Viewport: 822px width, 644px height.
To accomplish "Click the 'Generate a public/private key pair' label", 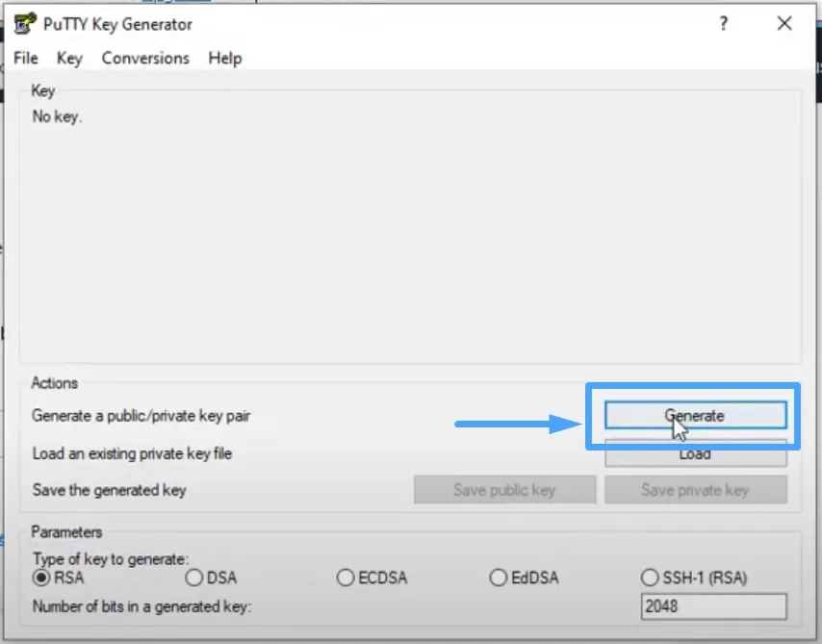I will pos(141,416).
